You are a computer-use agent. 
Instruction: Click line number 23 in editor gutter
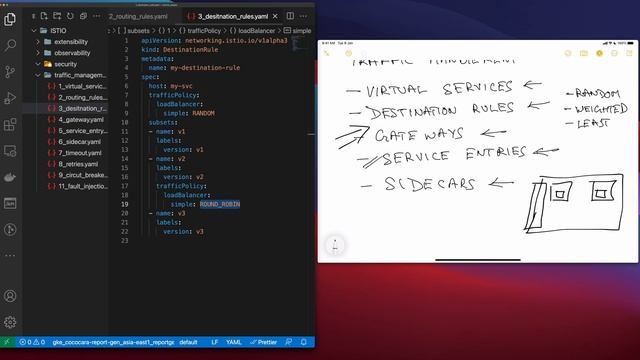pos(124,240)
